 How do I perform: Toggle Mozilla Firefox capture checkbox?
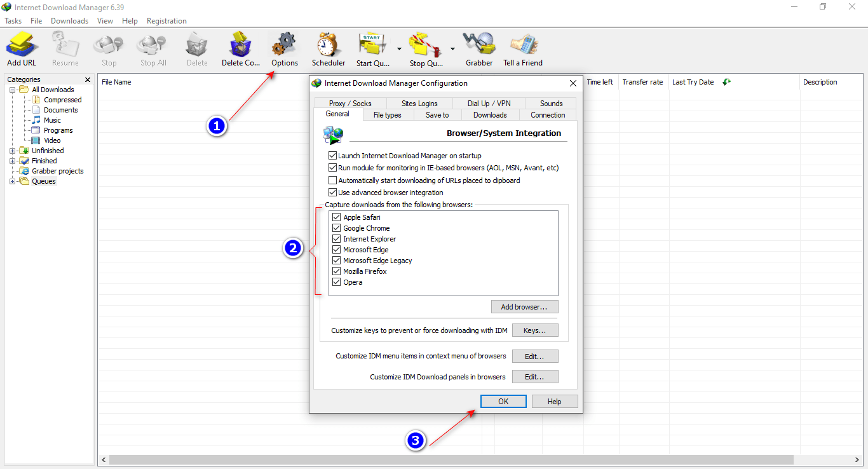click(x=337, y=271)
